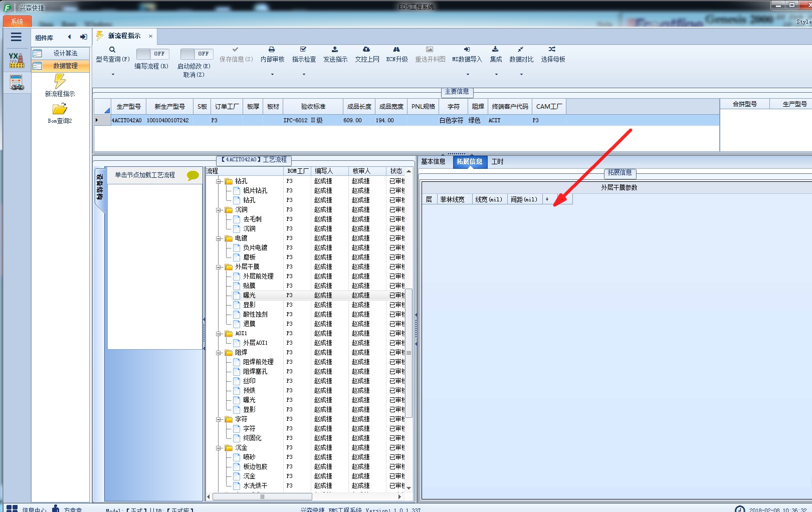Open dropdown arrow under 内部审核
The height and width of the screenshot is (512, 812).
coord(272,75)
